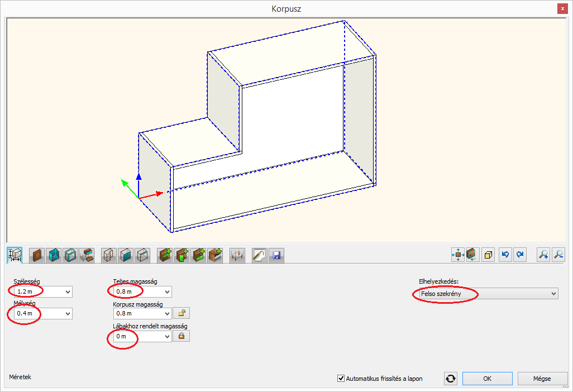Open the Teljes magasság dropdown arrow
The image size is (573, 392).
click(167, 292)
